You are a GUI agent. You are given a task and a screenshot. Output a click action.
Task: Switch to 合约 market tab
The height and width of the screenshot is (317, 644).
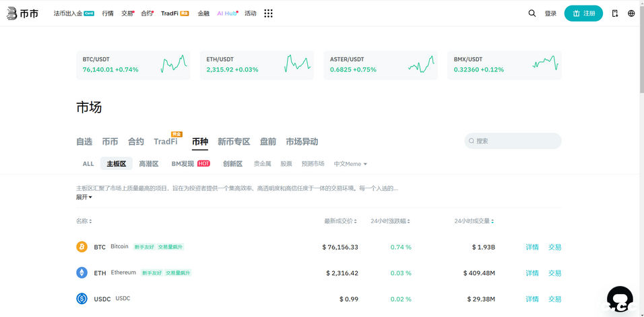pos(136,142)
